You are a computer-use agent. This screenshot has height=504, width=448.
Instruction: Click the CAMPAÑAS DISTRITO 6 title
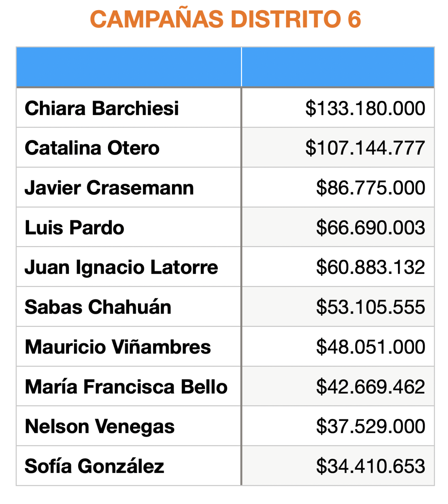(225, 19)
